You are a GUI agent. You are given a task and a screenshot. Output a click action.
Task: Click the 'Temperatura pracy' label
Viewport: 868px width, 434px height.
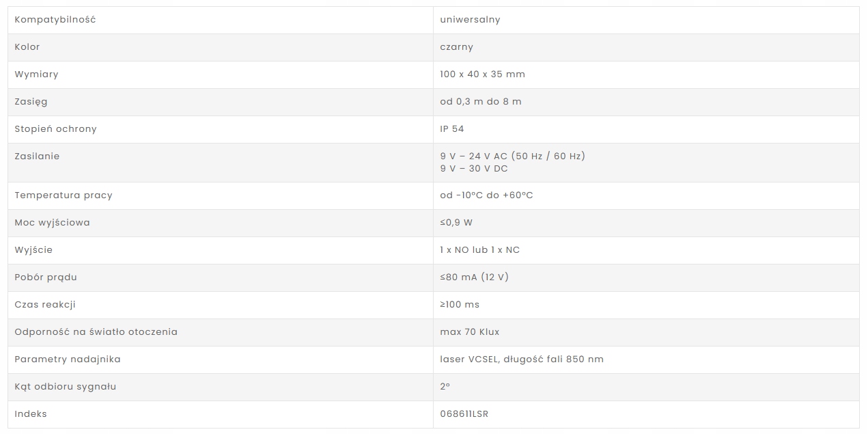[x=64, y=195]
